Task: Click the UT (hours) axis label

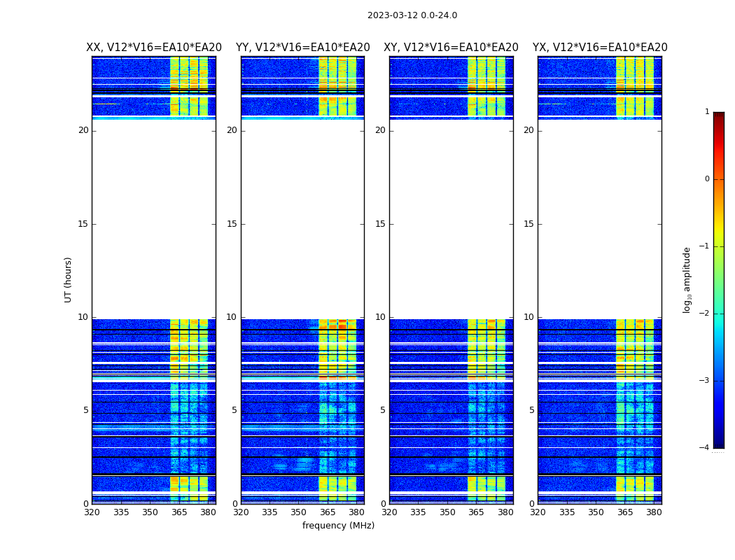Action: pos(68,280)
